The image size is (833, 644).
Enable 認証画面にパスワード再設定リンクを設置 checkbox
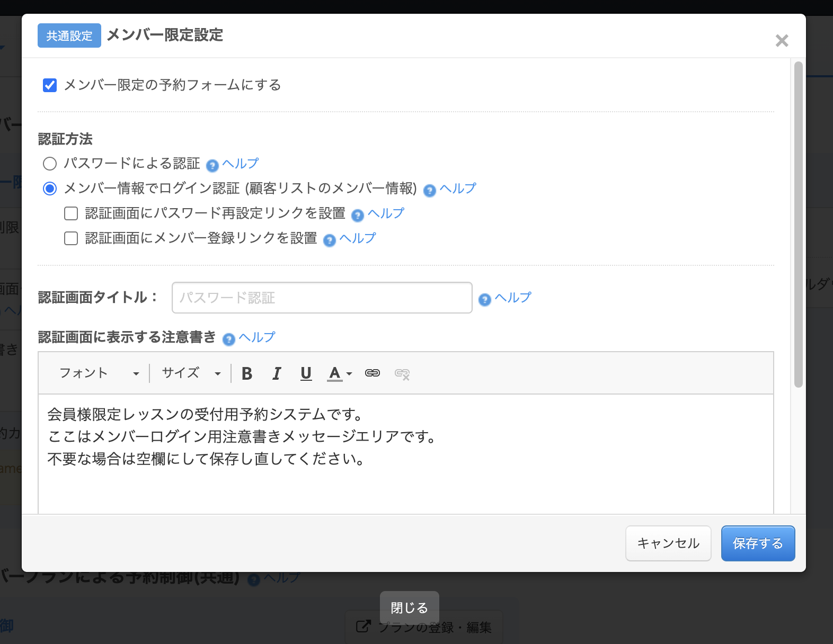[x=71, y=213]
